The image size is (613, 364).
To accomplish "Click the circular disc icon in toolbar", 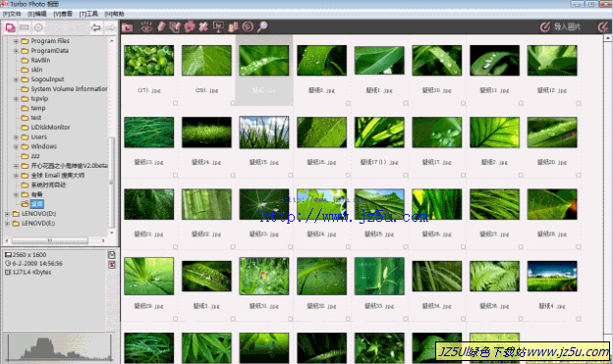I will [248, 26].
